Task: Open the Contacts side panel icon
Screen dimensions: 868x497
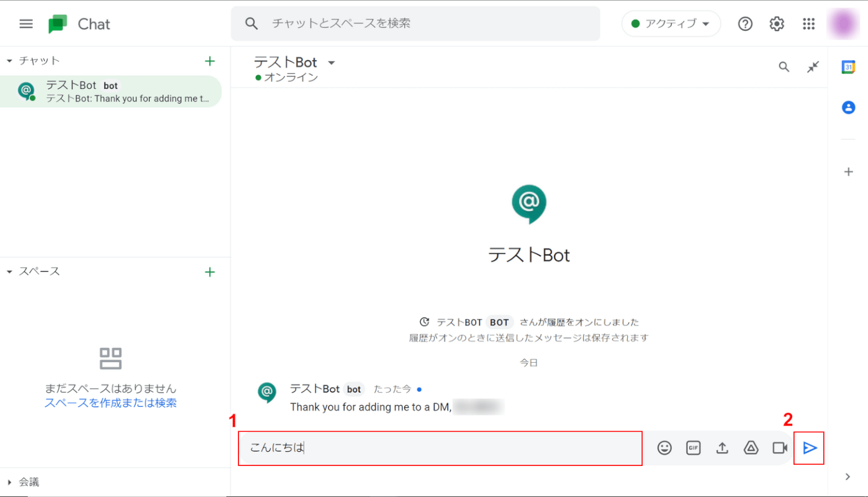Action: tap(849, 107)
